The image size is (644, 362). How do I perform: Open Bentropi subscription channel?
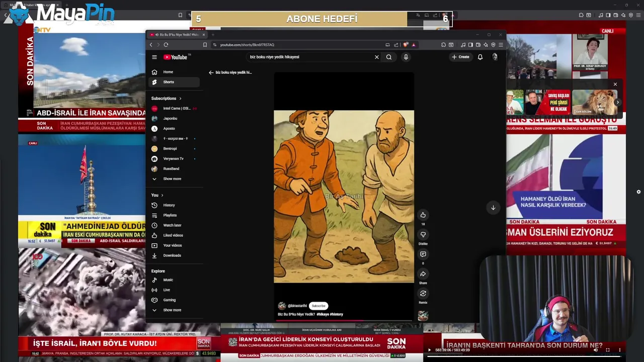click(174, 149)
